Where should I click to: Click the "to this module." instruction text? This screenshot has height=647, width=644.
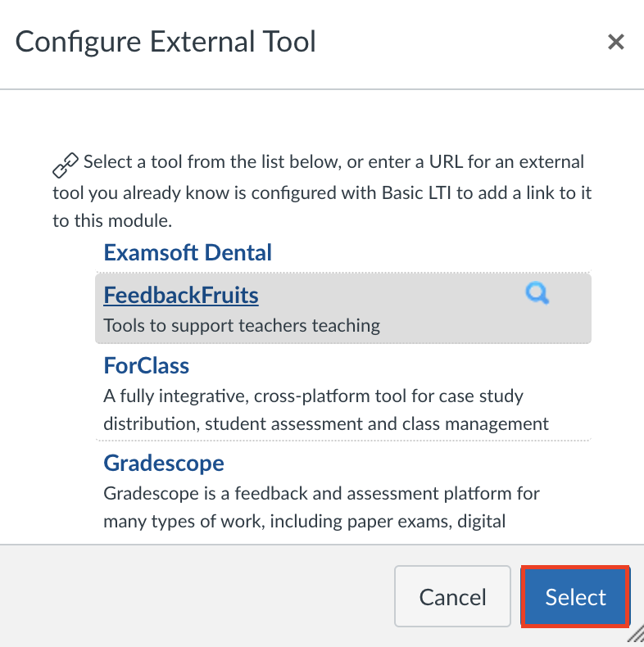pyautogui.click(x=112, y=222)
